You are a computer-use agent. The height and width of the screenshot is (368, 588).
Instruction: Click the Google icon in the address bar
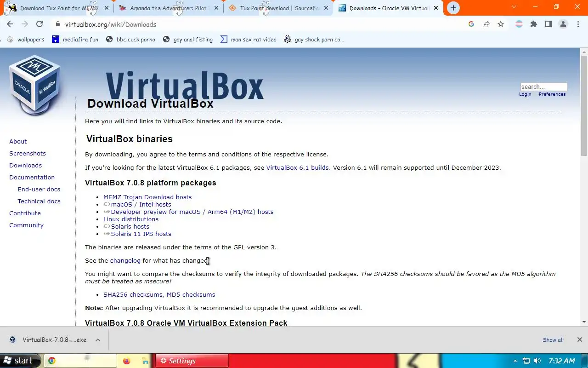coord(471,24)
